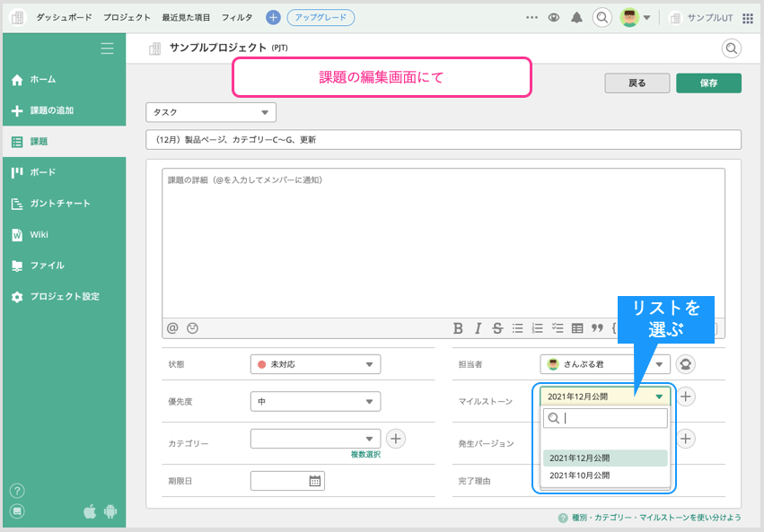This screenshot has height=532, width=764.
Task: Click the assign-to-me icon beside 担当者
Action: point(685,364)
